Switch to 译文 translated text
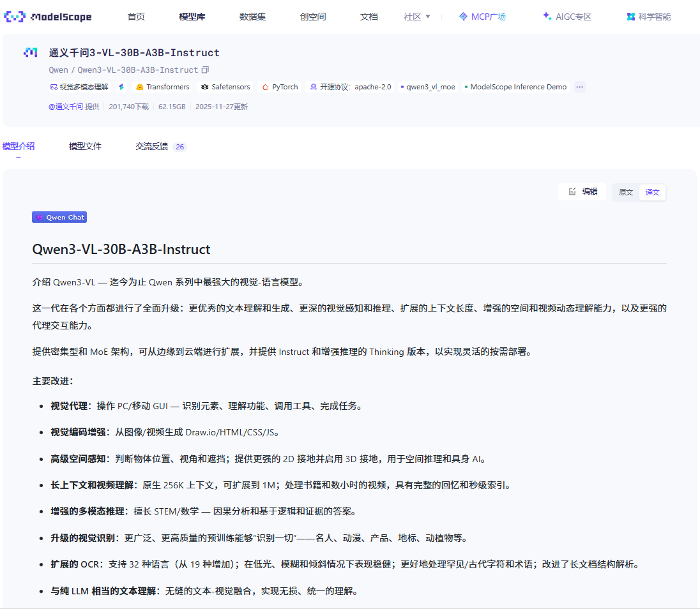The image size is (700, 609). coord(652,192)
